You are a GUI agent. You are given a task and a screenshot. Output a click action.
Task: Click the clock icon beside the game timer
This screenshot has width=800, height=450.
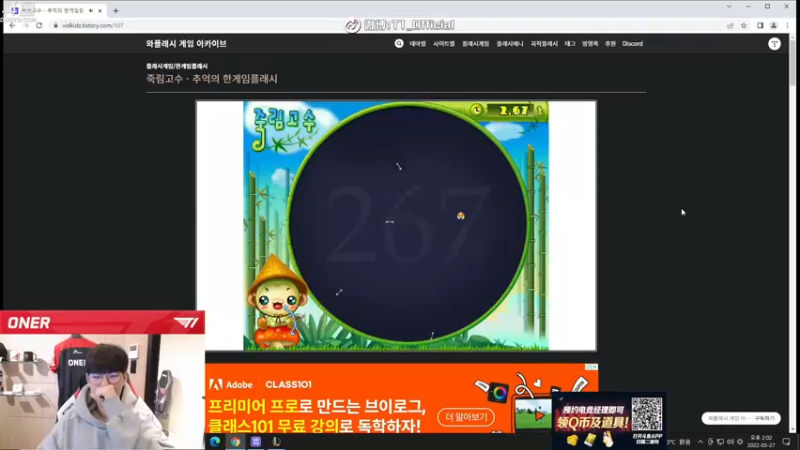point(476,110)
